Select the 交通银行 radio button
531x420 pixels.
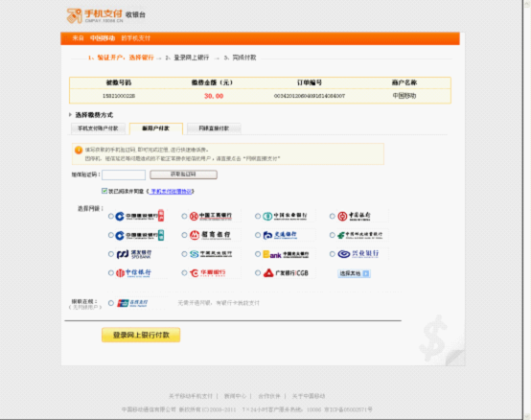(x=258, y=235)
